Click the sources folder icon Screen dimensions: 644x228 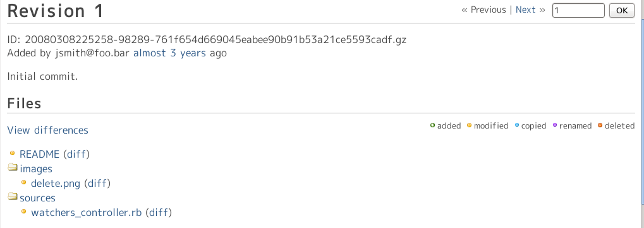click(13, 196)
